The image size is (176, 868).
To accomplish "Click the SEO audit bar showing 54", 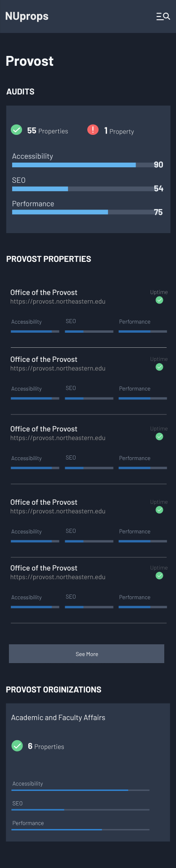I will pos(83,189).
